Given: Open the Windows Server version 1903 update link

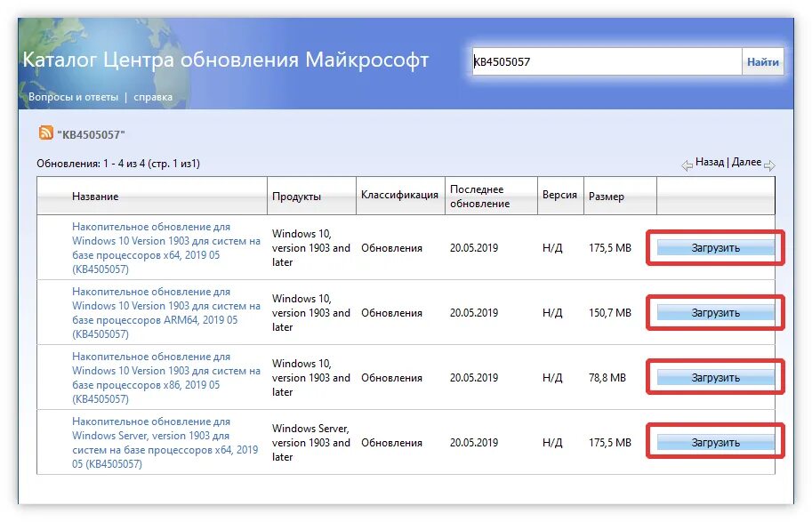Looking at the screenshot, I should (165, 442).
